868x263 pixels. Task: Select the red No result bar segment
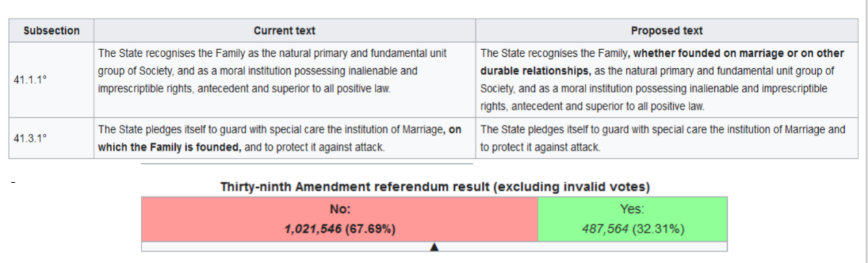tap(340, 219)
